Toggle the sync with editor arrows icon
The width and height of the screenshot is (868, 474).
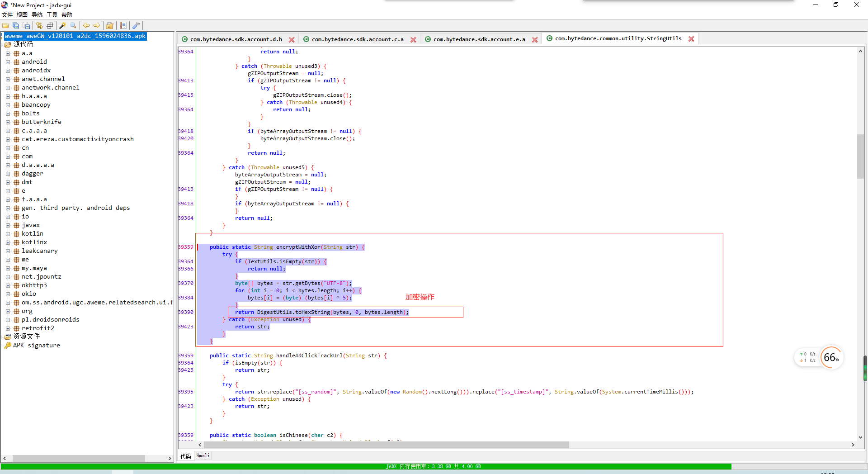coord(39,26)
